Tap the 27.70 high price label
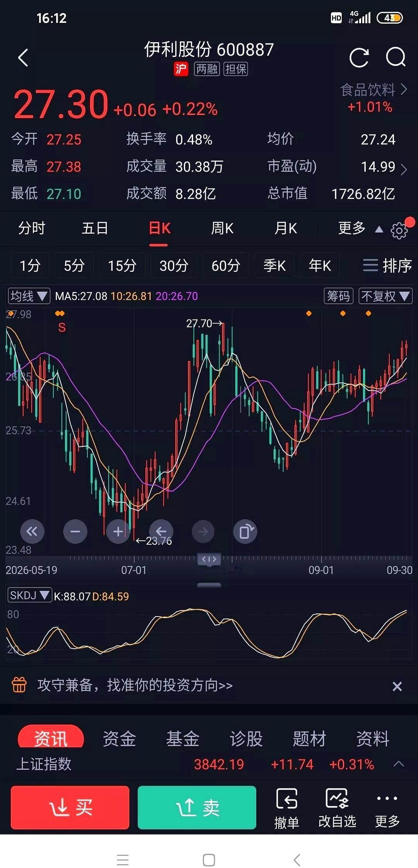The height and width of the screenshot is (868, 418). tap(204, 323)
